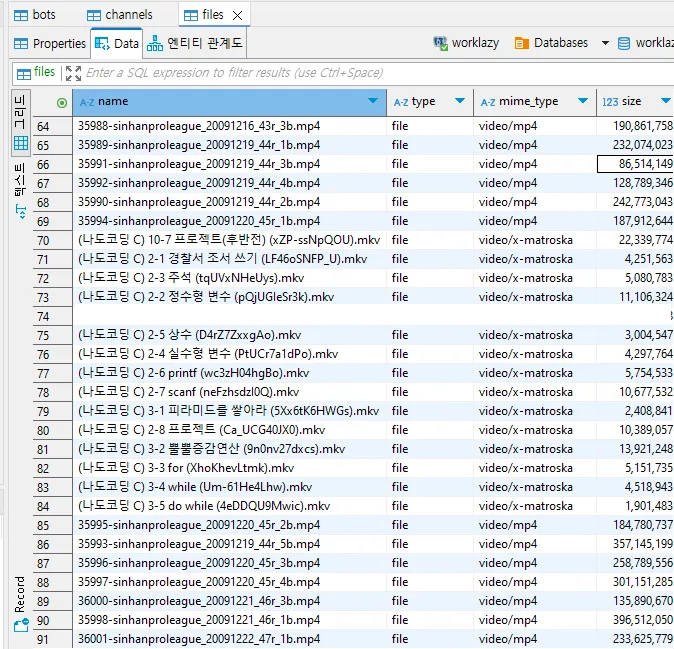The image size is (674, 649).
Task: Select cell 35992-sinhanproleague_20091219_44r_4b.mp4
Action: 230,183
